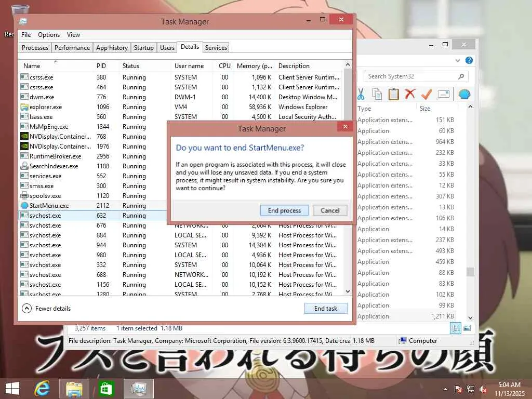Viewport: 532px width, 399px height.
Task: Open the Options menu
Action: click(x=49, y=35)
